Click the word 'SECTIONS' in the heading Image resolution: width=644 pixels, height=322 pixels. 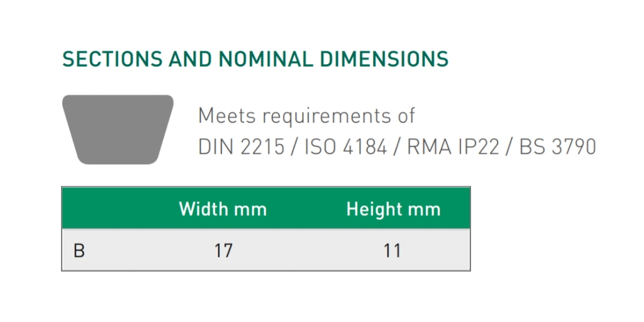[112, 59]
